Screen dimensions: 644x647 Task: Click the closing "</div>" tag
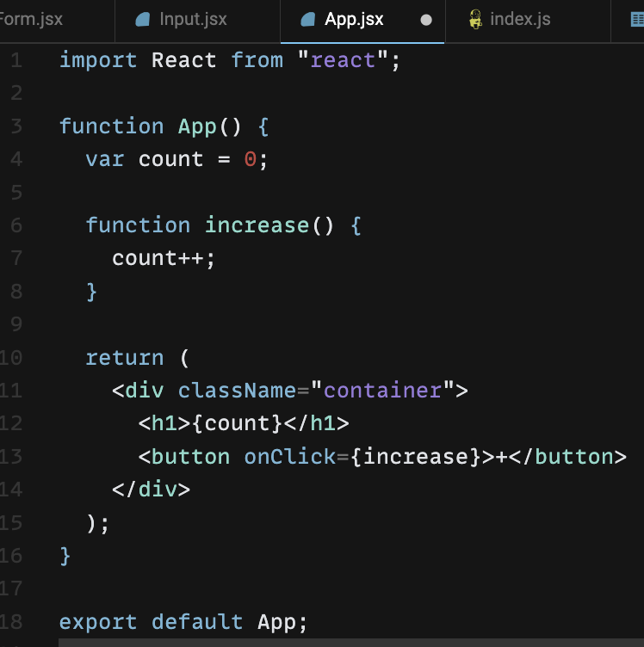coord(151,490)
